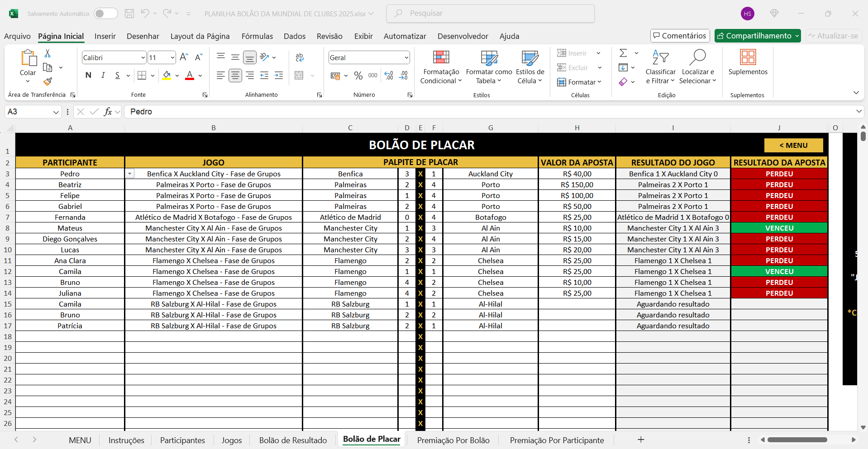Click the percent style icon
868x449 pixels.
point(358,76)
